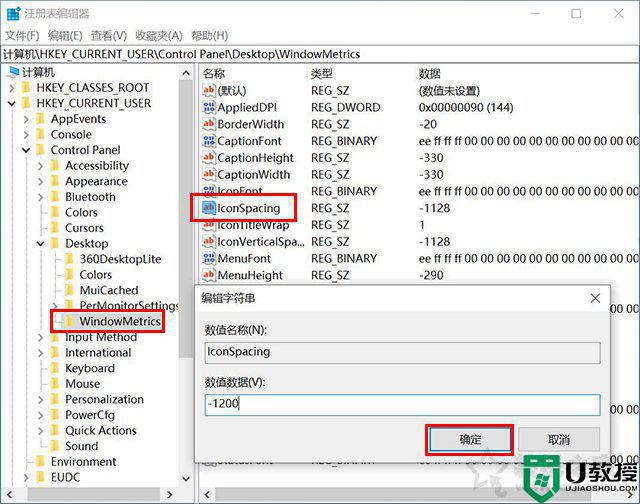Collapse the HKEY_CURRENT_USER node arrow
Viewport: 640px width, 504px height.
(x=12, y=103)
